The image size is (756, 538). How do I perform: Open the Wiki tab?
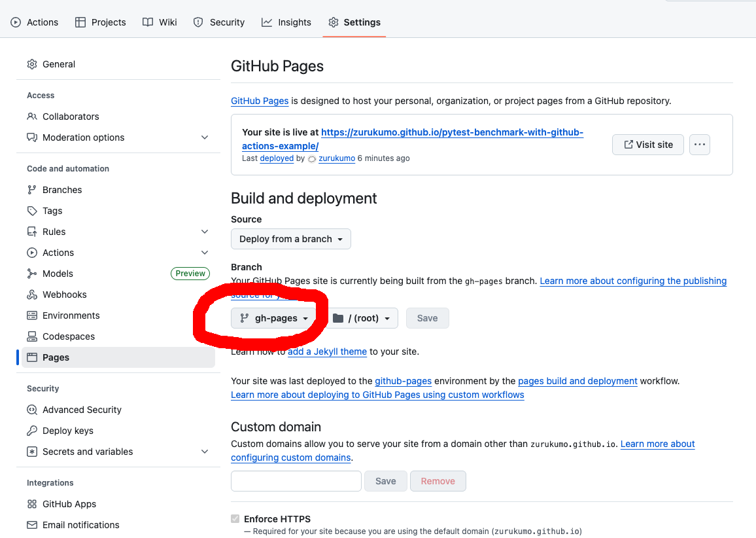point(160,22)
